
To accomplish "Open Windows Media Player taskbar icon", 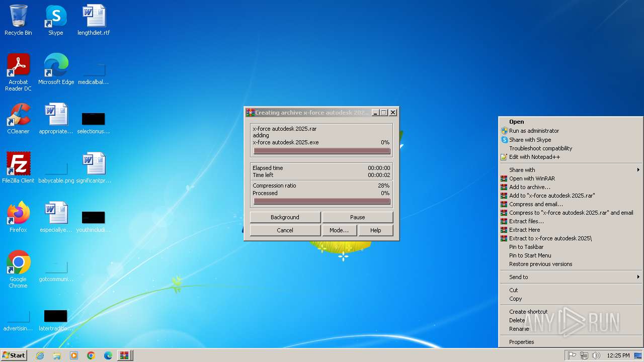I will (x=74, y=355).
